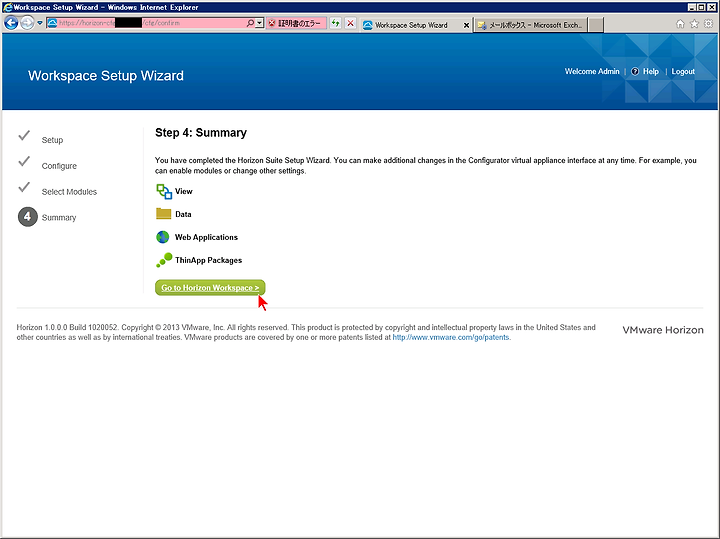Image resolution: width=720 pixels, height=539 pixels.
Task: Click the Welcome Admin text
Action: click(592, 71)
